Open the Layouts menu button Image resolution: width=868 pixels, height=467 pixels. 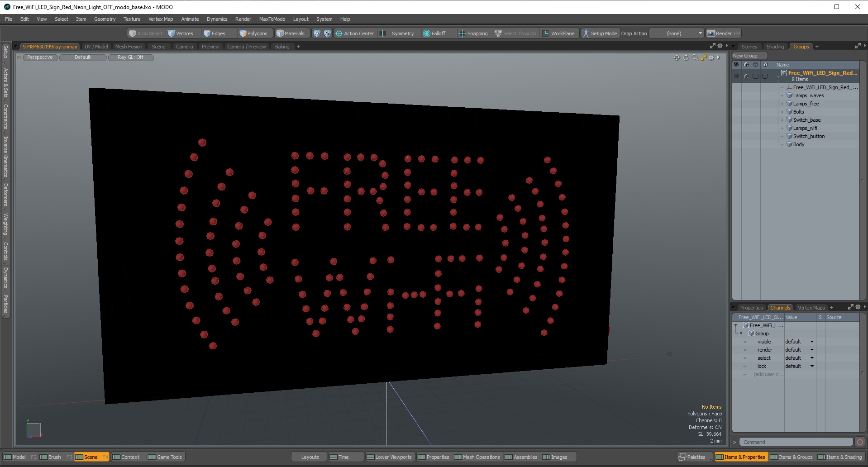point(310,457)
